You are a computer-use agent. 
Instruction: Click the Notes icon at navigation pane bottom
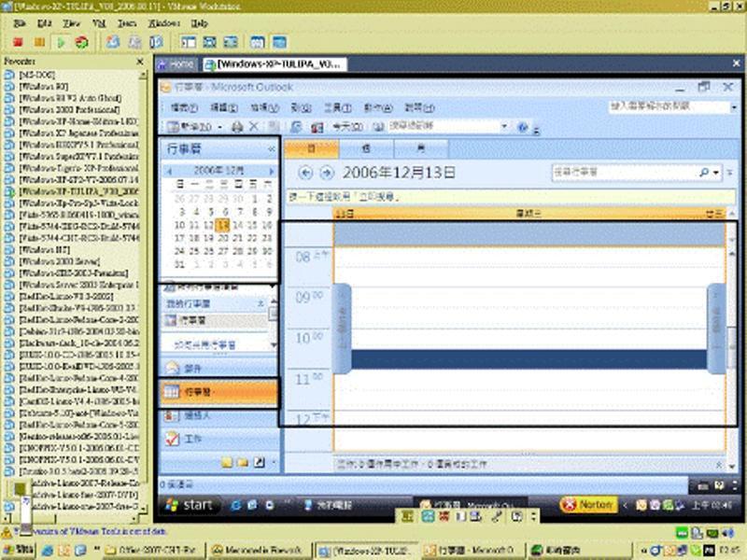227,462
